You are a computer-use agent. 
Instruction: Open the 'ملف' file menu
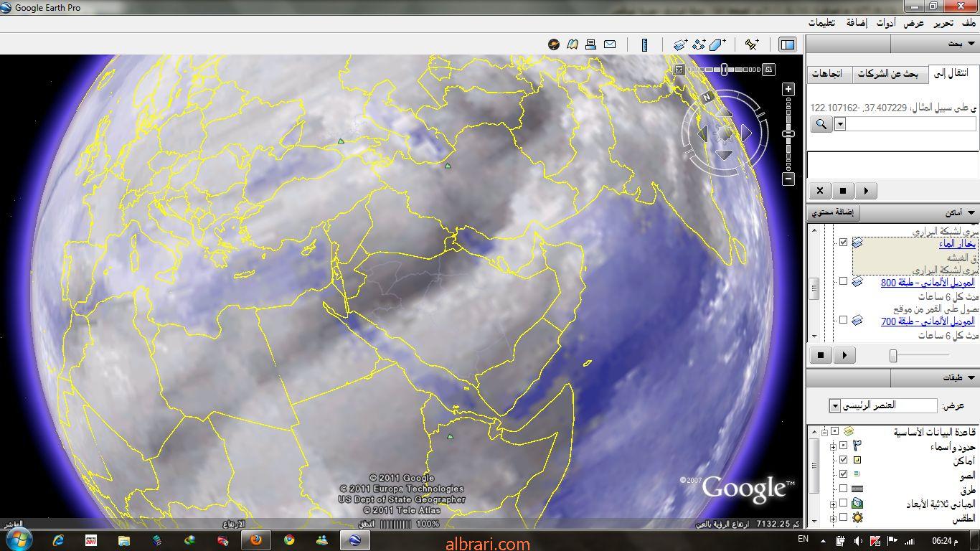969,23
